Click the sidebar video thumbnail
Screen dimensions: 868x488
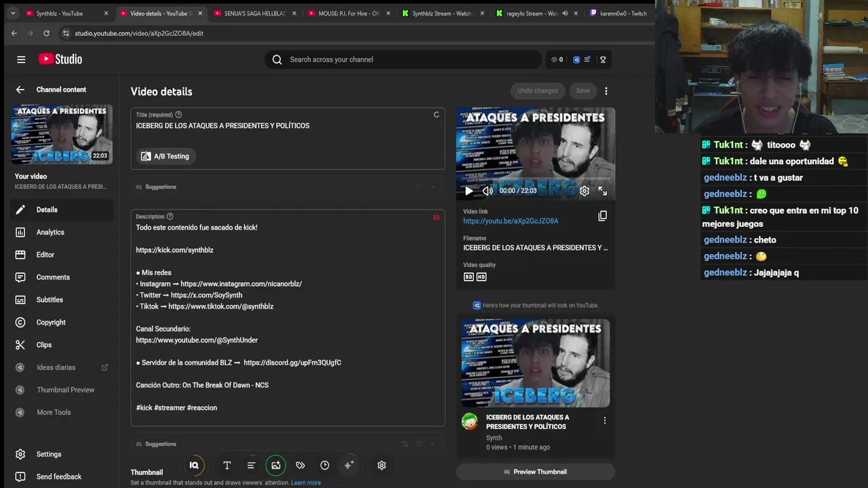[x=62, y=134]
